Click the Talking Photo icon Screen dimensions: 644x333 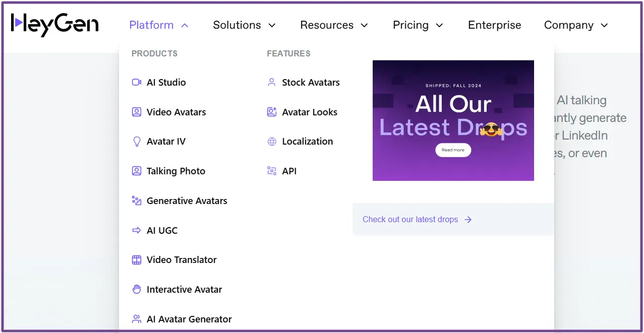tap(136, 171)
